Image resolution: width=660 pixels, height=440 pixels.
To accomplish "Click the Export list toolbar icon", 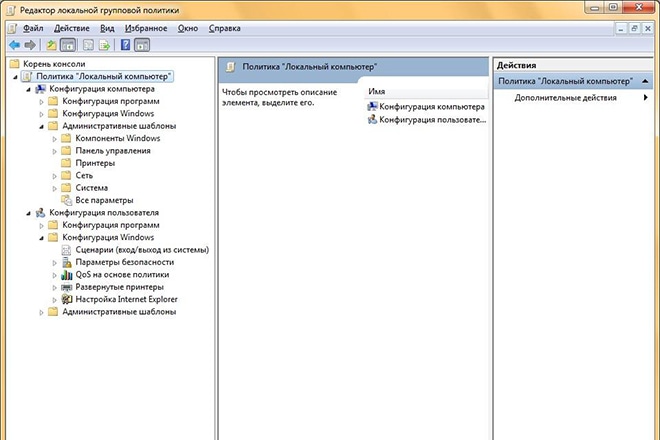I will click(103, 45).
